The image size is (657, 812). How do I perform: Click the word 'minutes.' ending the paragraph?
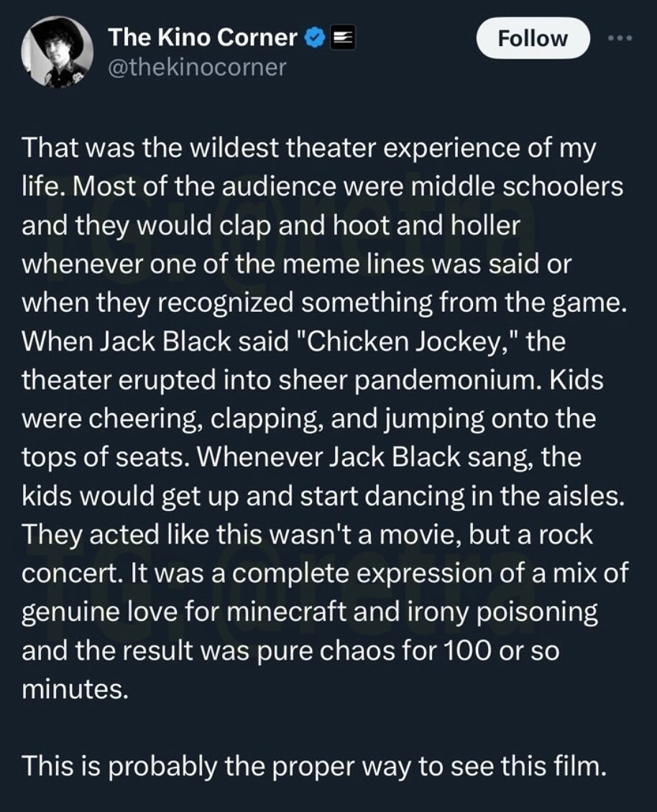tap(75, 691)
